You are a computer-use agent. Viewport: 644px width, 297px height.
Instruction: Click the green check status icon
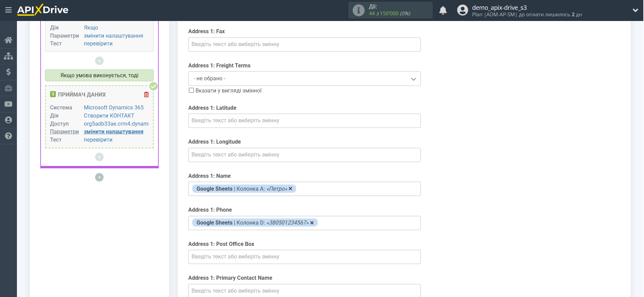point(153,86)
